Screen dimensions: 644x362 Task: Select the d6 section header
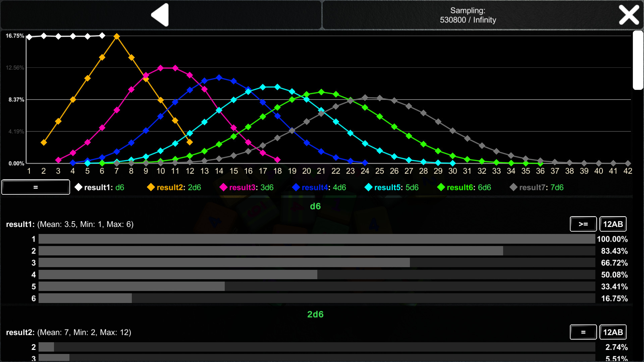pos(316,206)
